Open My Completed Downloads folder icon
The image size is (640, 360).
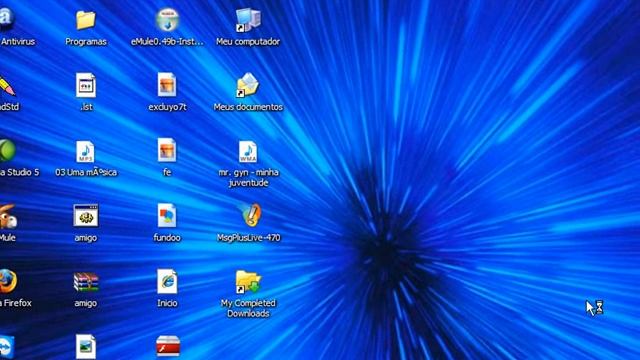click(x=248, y=281)
